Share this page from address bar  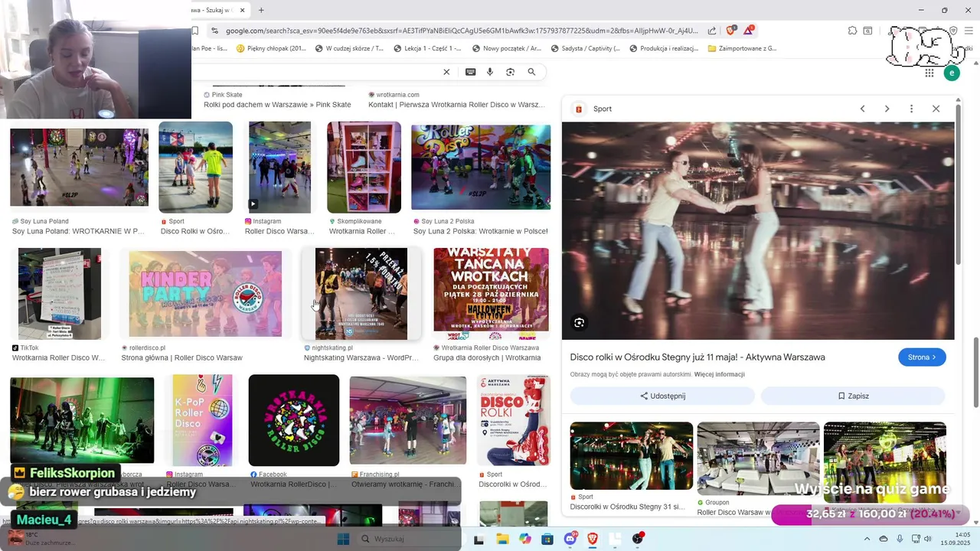point(712,31)
